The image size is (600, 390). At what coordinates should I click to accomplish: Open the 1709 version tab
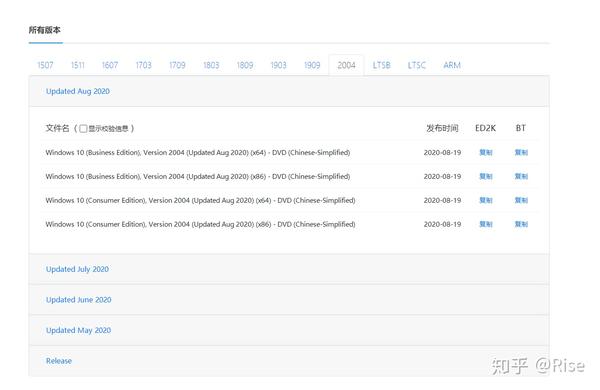(177, 65)
